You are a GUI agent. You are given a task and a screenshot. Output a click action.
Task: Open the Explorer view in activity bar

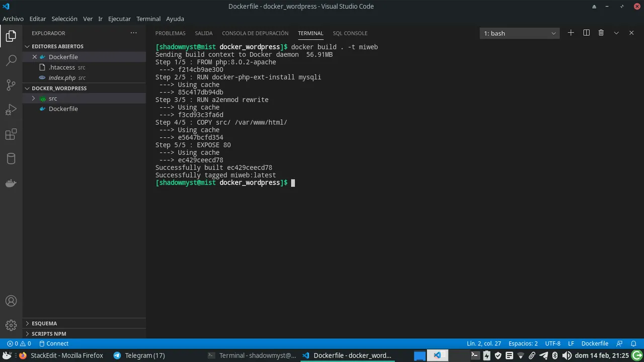tap(11, 36)
